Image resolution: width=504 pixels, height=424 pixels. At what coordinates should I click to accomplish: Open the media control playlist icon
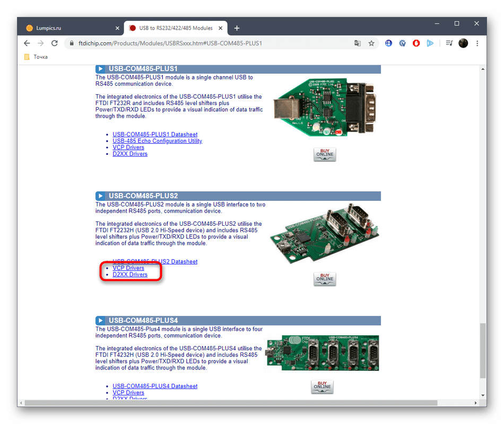pyautogui.click(x=449, y=43)
